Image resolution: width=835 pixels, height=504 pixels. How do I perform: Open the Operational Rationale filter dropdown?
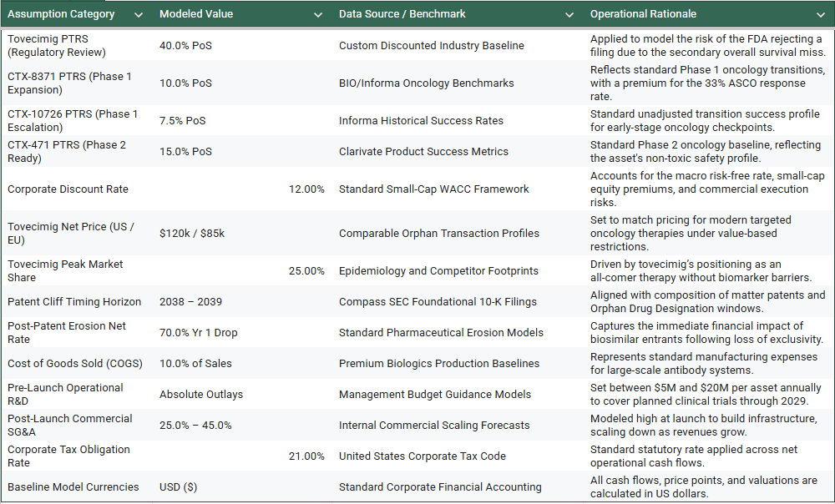pyautogui.click(x=821, y=15)
